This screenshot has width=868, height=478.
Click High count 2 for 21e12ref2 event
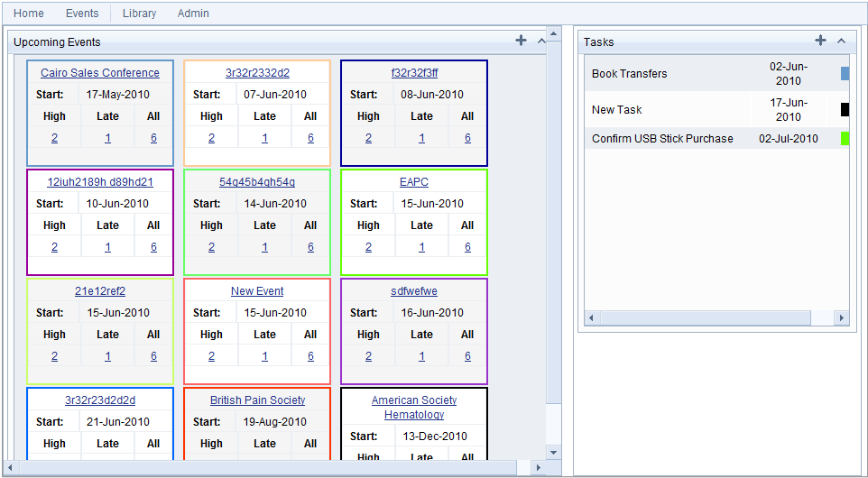54,356
